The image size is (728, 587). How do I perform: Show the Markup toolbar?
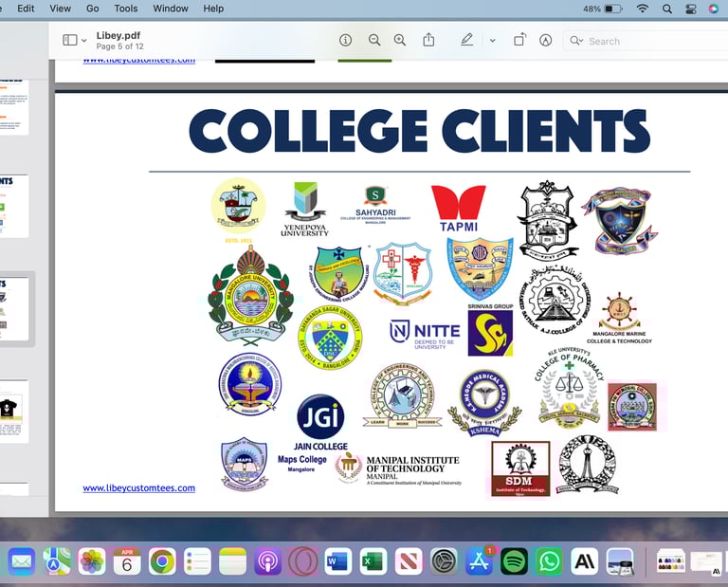coord(546,41)
